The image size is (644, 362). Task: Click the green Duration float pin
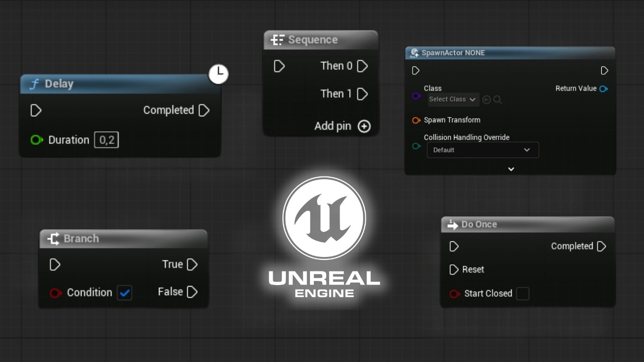[36, 140]
